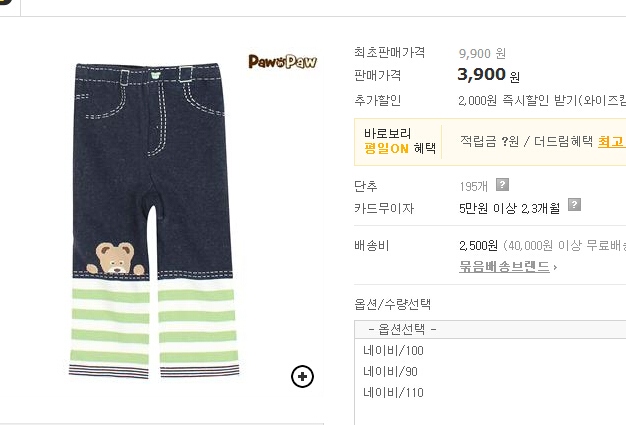Image resolution: width=626 pixels, height=425 pixels.
Task: Click the 2,500원 shipping fee text
Action: click(478, 245)
